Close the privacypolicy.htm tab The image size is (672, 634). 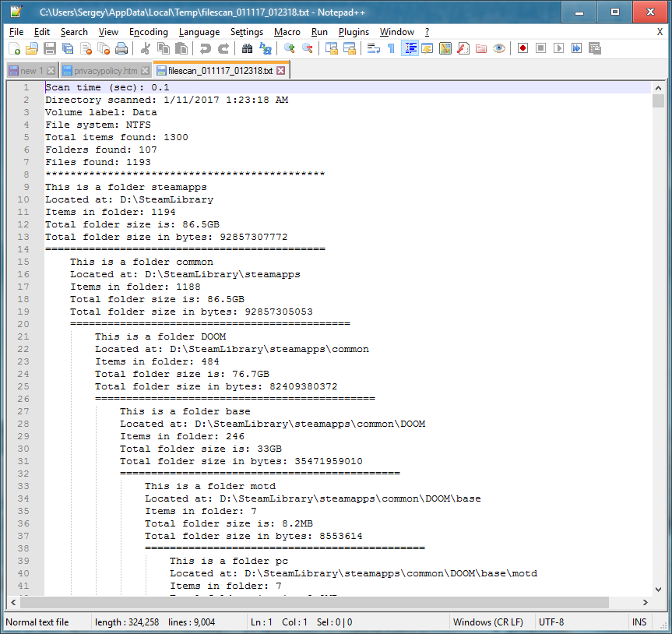pos(146,71)
